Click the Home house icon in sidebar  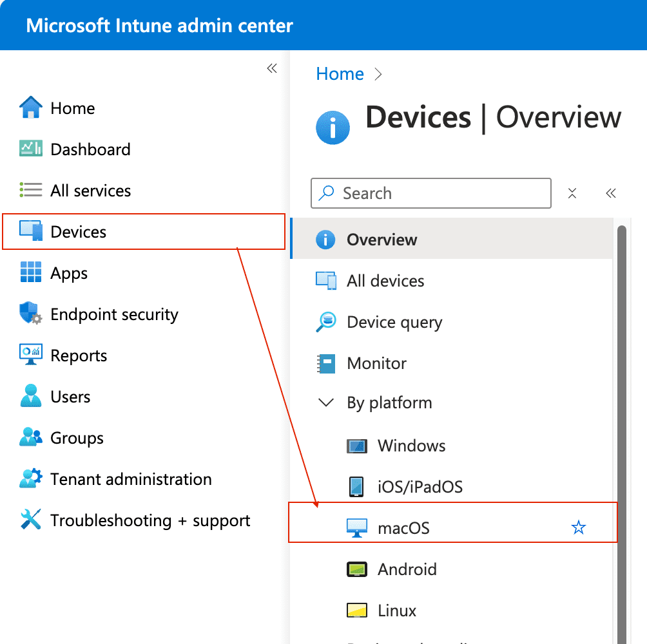30,108
